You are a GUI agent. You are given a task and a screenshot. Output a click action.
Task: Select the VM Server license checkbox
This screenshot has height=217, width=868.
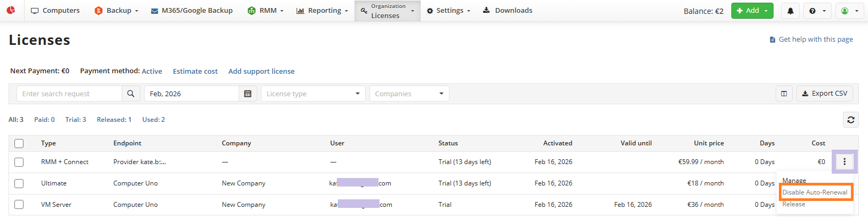(x=19, y=205)
